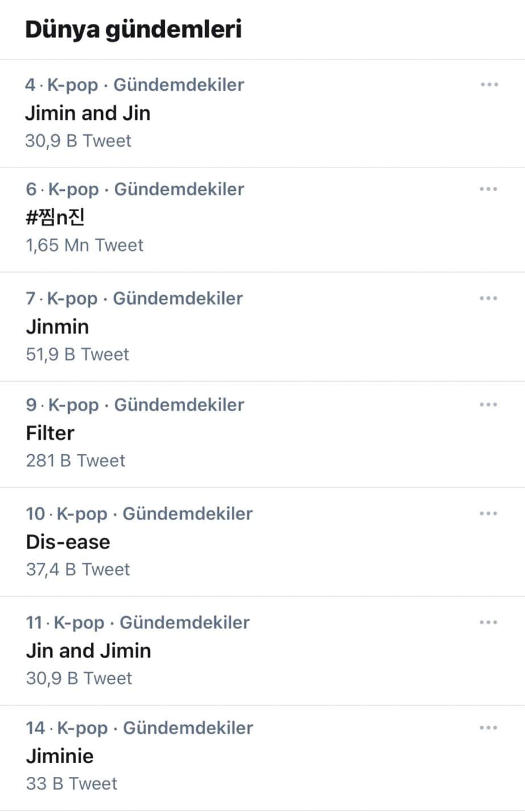This screenshot has width=525, height=812.
Task: Tap three-dot menu beside Jiminie trend
Action: point(489,728)
